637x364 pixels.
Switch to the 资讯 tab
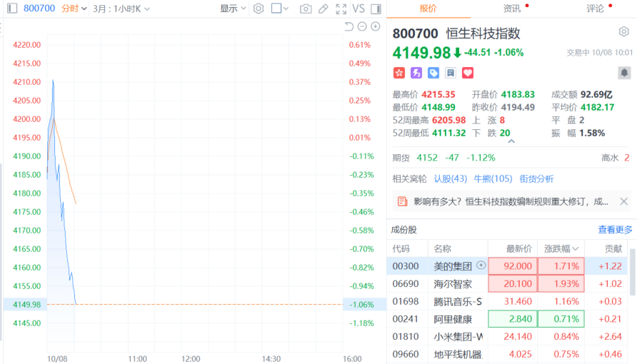(512, 9)
